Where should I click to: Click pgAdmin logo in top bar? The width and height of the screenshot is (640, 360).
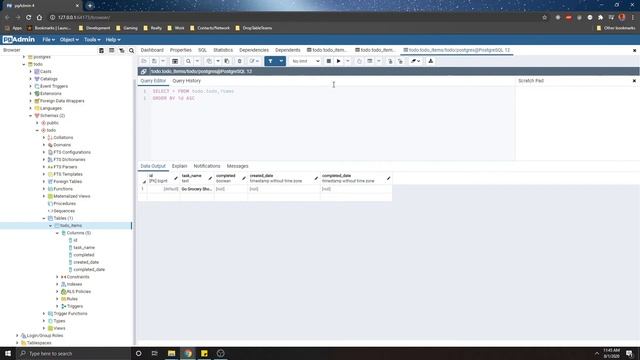pyautogui.click(x=18, y=40)
